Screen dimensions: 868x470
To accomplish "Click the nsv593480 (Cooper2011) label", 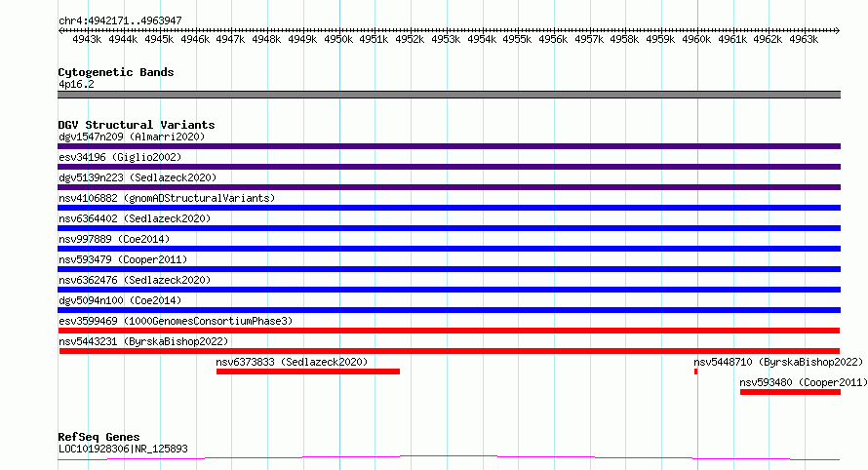I will 804,382.
